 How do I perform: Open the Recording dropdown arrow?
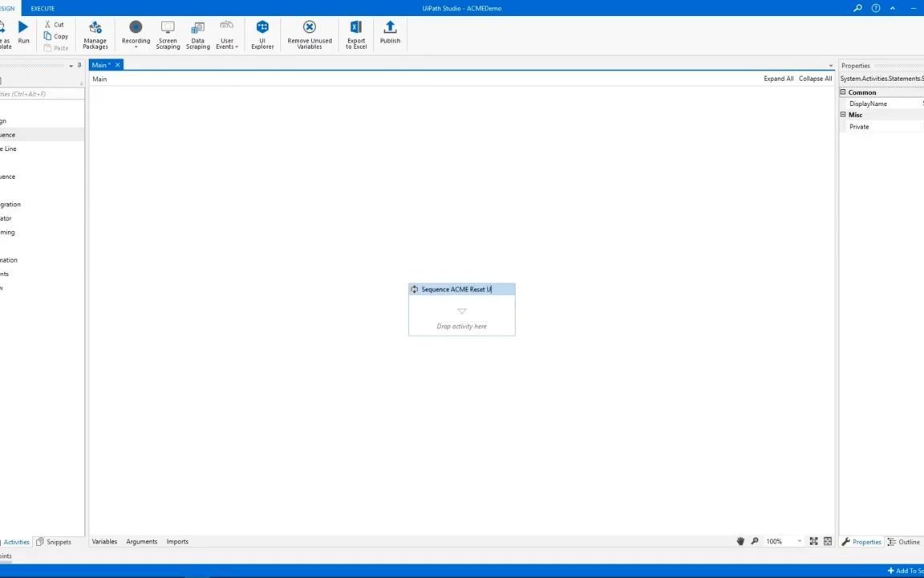pyautogui.click(x=136, y=48)
